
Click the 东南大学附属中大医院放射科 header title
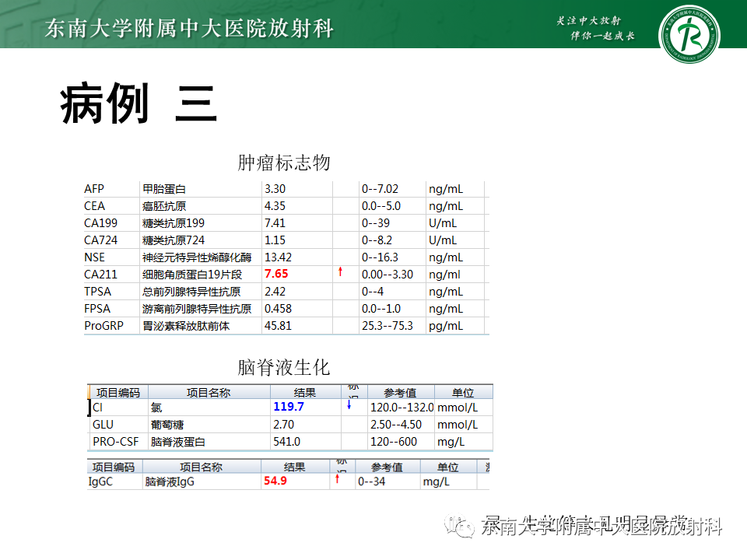[189, 29]
